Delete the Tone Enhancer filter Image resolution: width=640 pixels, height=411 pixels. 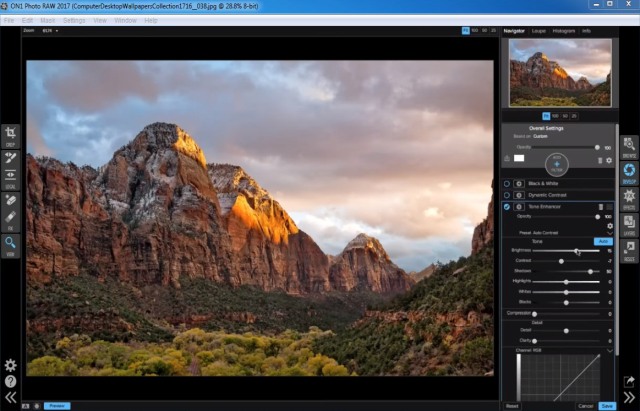tap(600, 206)
